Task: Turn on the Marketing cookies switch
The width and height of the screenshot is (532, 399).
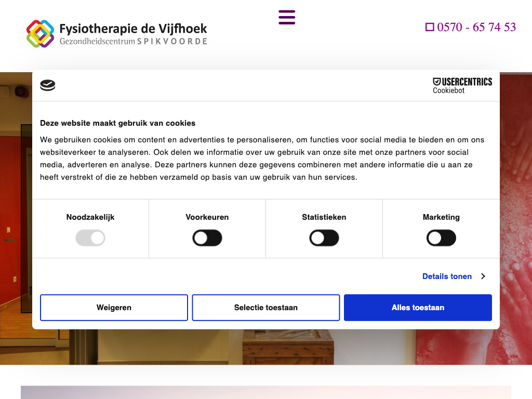Action: pyautogui.click(x=441, y=238)
